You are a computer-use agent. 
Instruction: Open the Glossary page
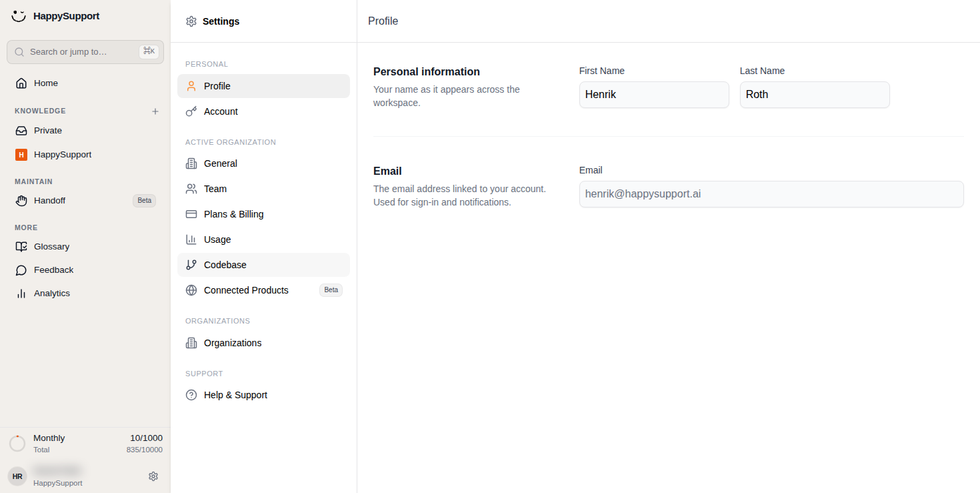pos(85,247)
